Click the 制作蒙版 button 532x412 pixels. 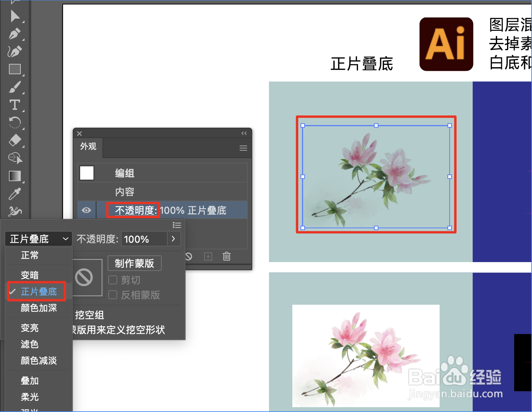click(x=134, y=263)
